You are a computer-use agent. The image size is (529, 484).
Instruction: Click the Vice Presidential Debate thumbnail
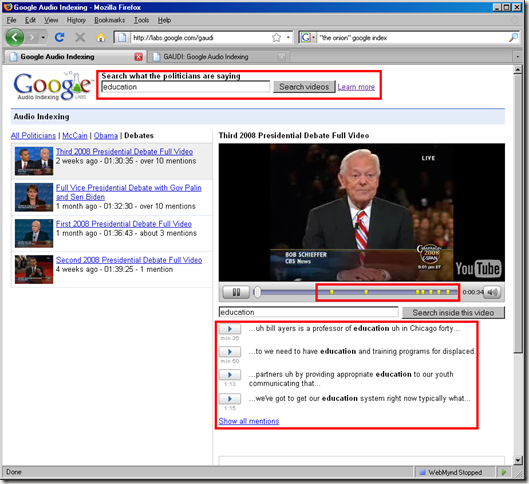pyautogui.click(x=34, y=197)
